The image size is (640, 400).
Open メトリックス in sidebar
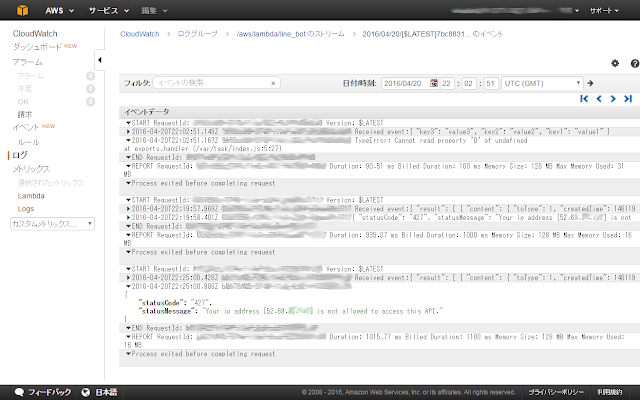tap(31, 169)
